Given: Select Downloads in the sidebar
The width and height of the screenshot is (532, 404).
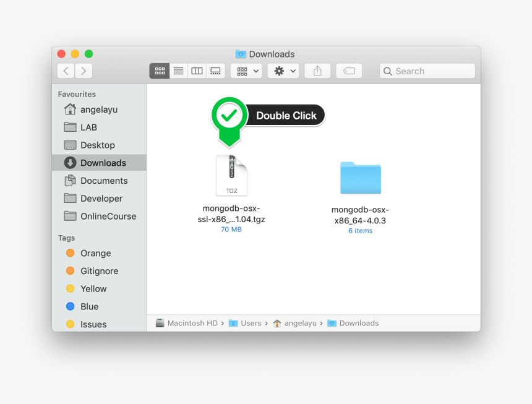Looking at the screenshot, I should coord(99,163).
